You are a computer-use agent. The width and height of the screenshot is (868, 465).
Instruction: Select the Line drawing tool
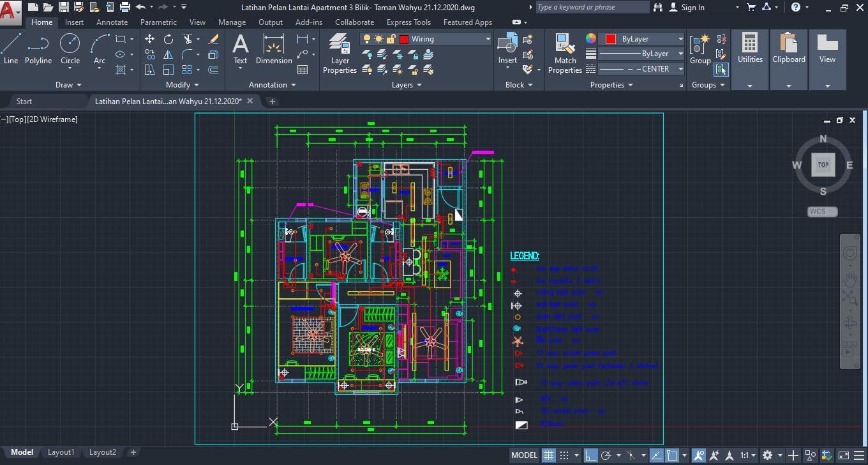(x=11, y=49)
